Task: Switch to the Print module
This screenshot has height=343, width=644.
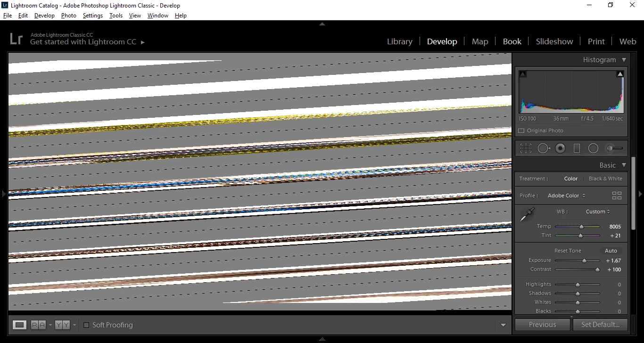Action: 596,41
